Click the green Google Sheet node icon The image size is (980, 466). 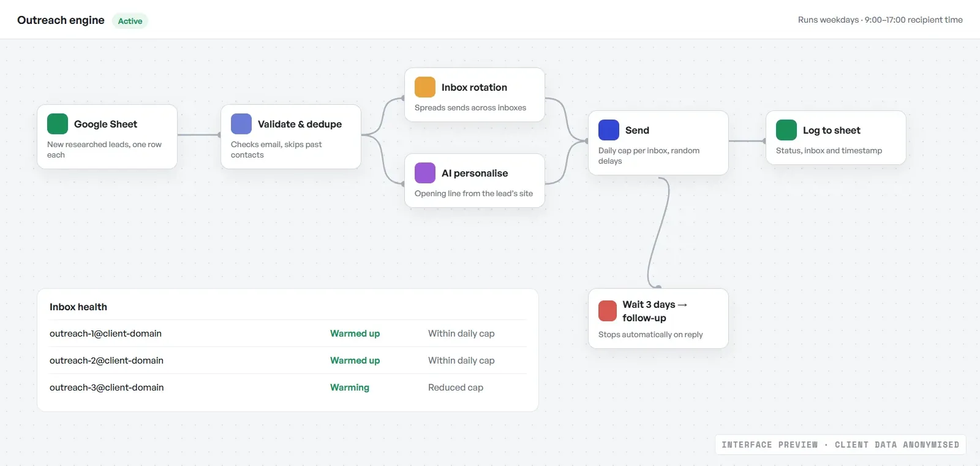pos(58,124)
